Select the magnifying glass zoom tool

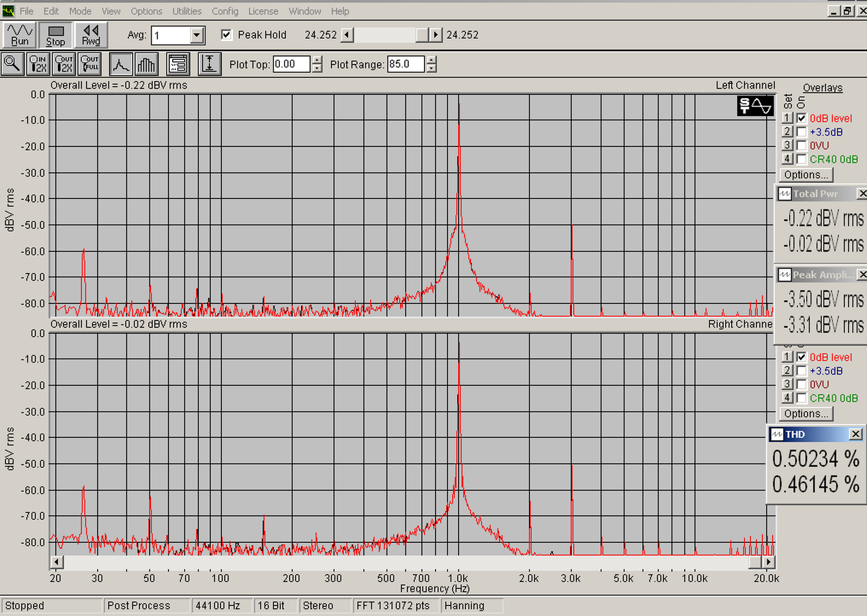(x=12, y=63)
